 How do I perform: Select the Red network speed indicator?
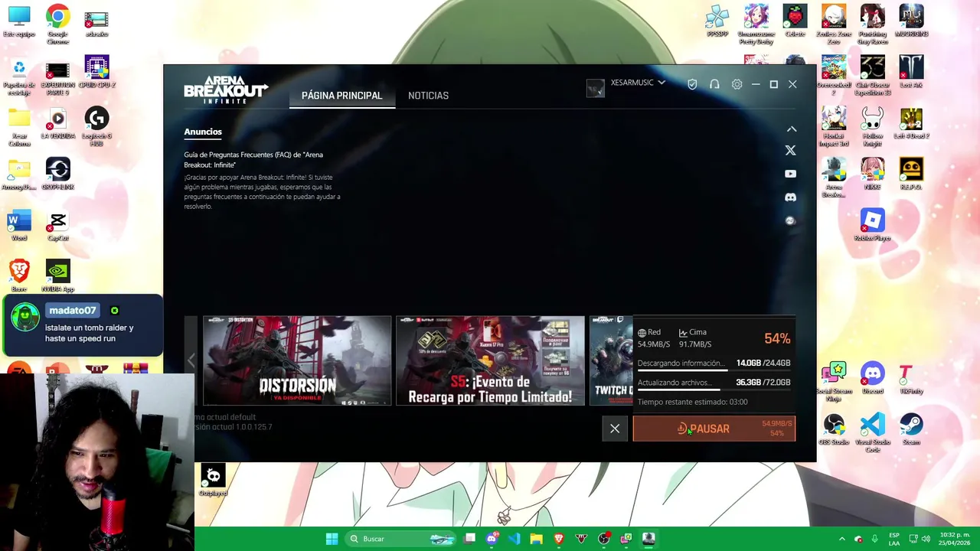coord(654,338)
